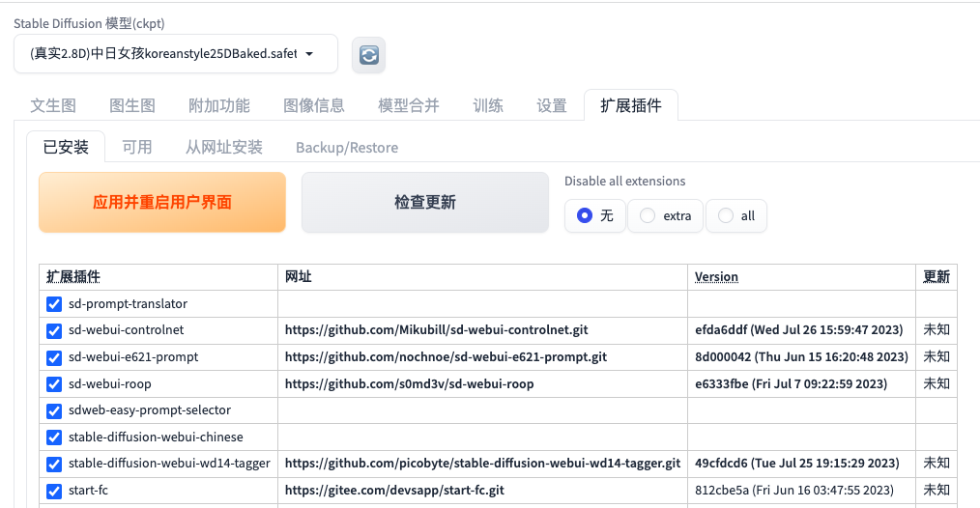This screenshot has width=980, height=508.
Task: Click version 49cfdcd6 of wd14-tagger
Action: coord(797,463)
